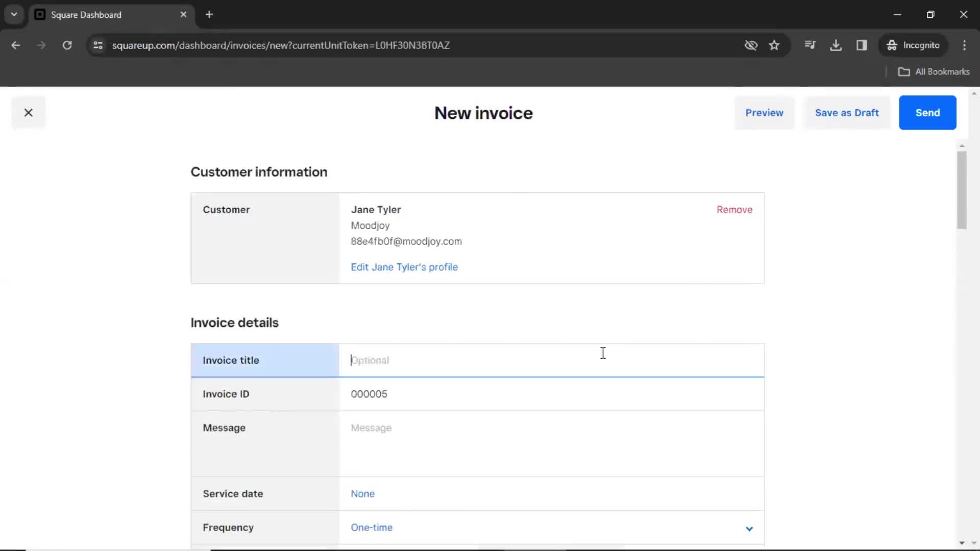Click the split screen browser icon
Viewport: 980px width, 551px height.
pyautogui.click(x=862, y=45)
